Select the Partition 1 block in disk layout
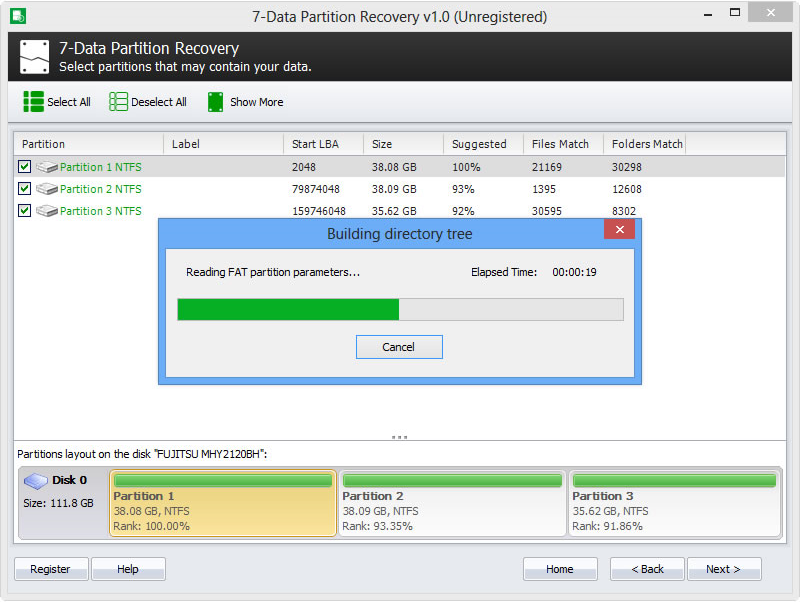 coord(223,503)
